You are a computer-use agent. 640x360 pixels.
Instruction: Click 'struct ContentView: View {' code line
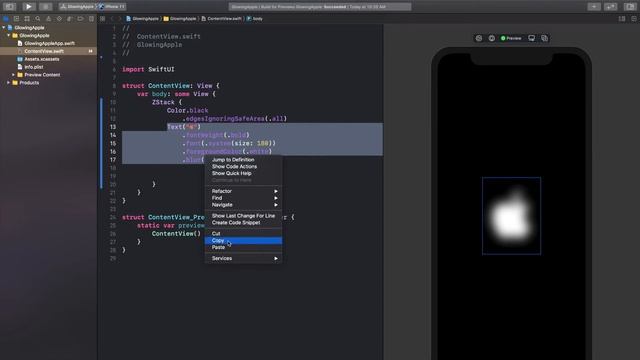[171, 86]
